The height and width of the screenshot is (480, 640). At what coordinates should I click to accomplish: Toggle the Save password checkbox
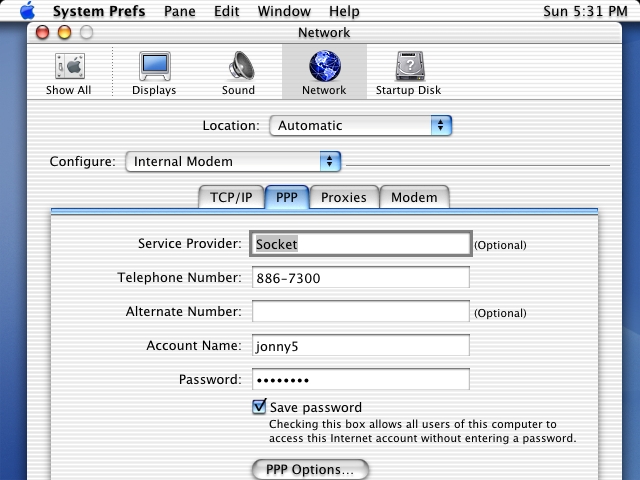click(259, 407)
